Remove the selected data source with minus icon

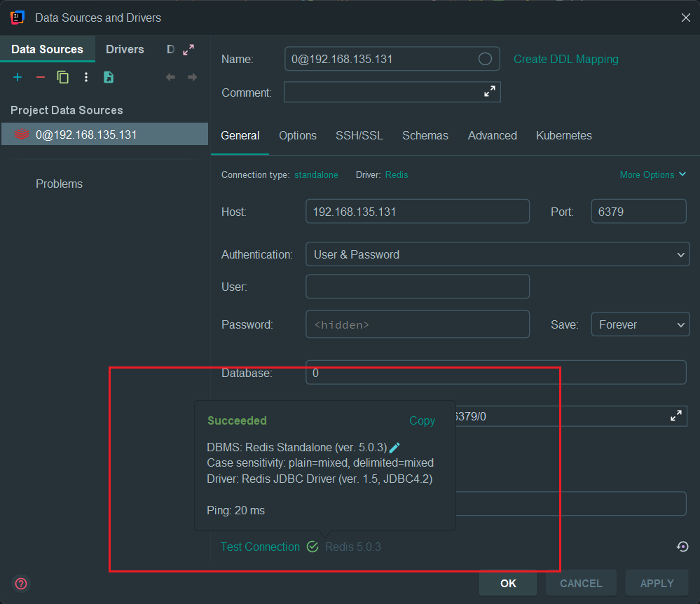point(40,77)
